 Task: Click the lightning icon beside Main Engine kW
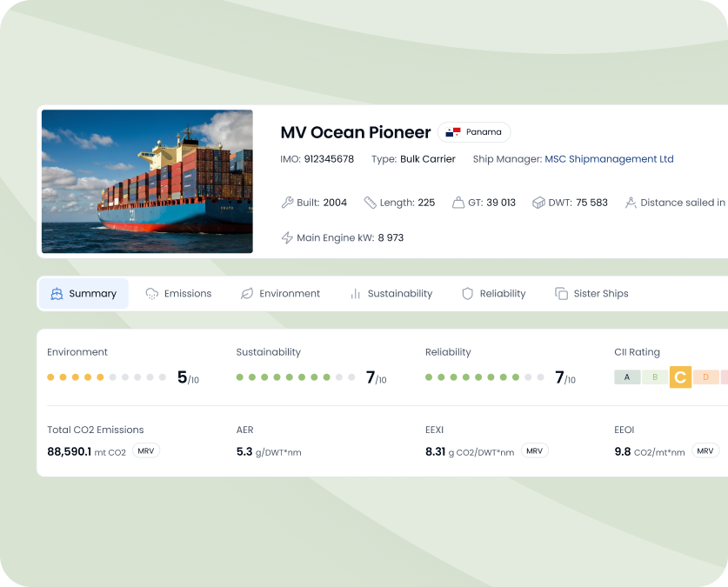click(x=287, y=237)
